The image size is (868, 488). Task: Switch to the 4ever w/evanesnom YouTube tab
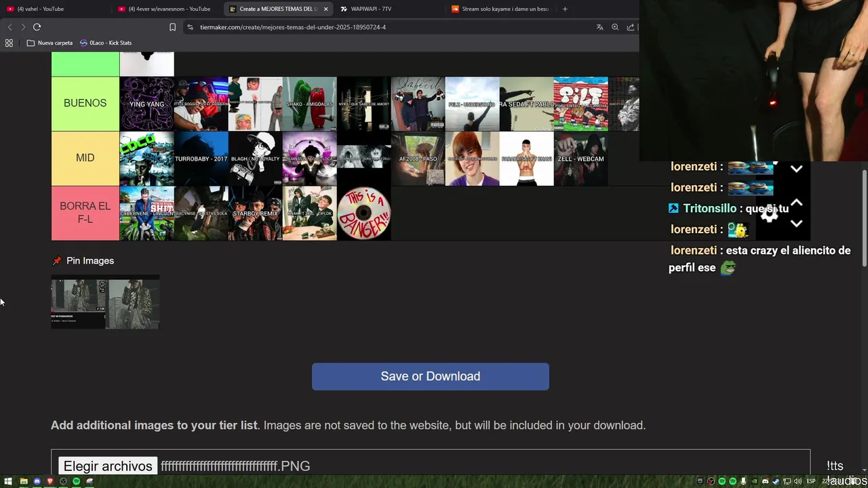(167, 9)
